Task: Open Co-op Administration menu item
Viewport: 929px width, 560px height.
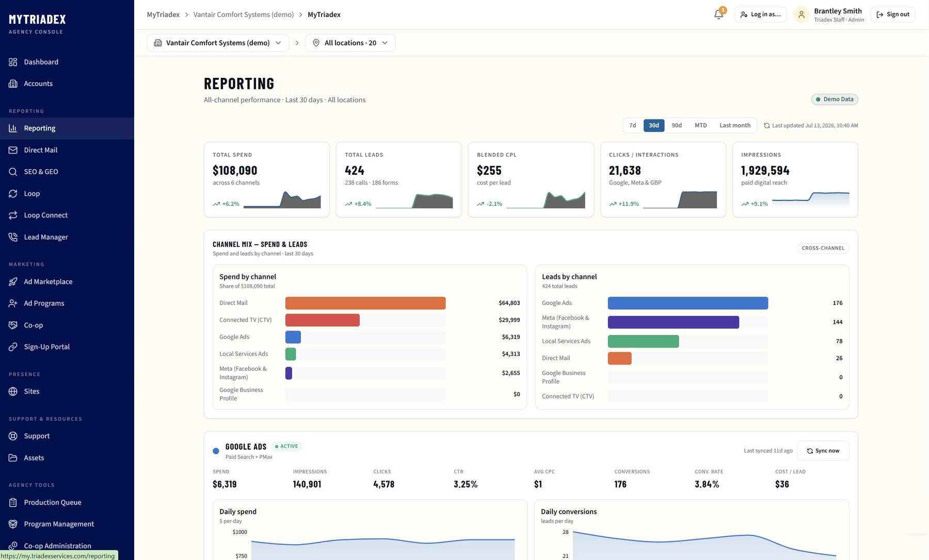Action: point(67,546)
